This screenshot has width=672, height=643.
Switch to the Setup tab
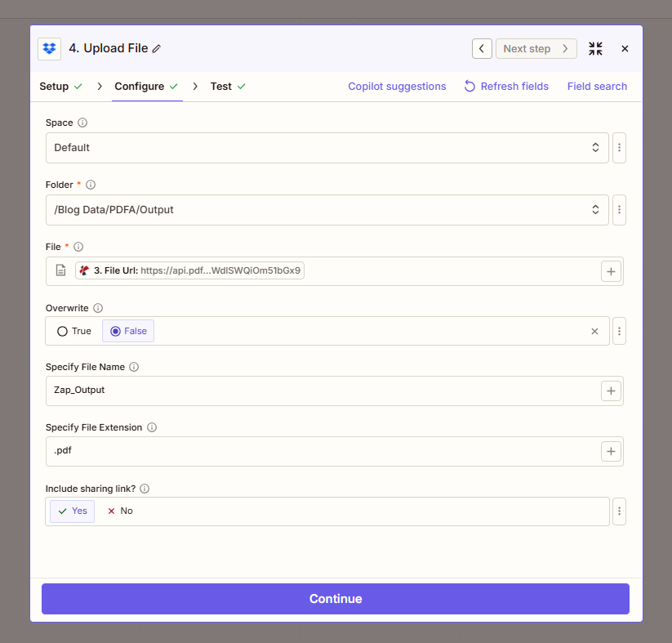pos(54,86)
